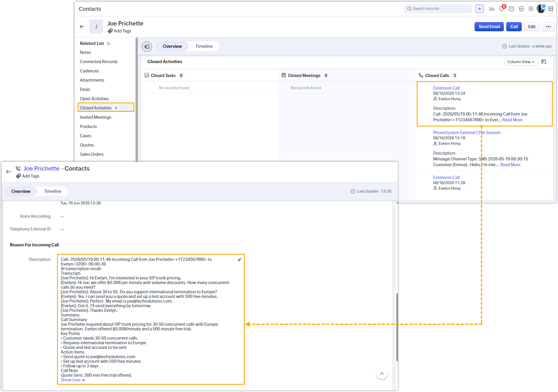The height and width of the screenshot is (392, 558).
Task: Click the Edit button
Action: (532, 27)
